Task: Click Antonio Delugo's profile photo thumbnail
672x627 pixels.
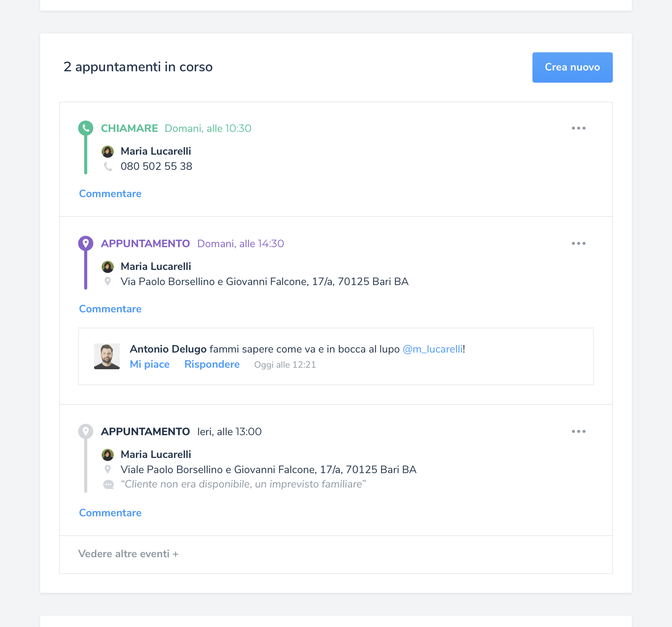Action: (107, 356)
